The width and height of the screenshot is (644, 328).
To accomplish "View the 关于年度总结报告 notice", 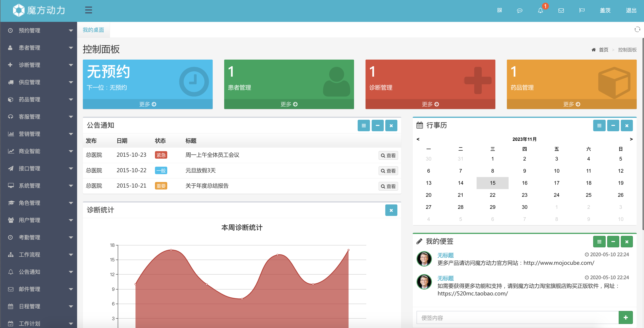I will tap(388, 186).
